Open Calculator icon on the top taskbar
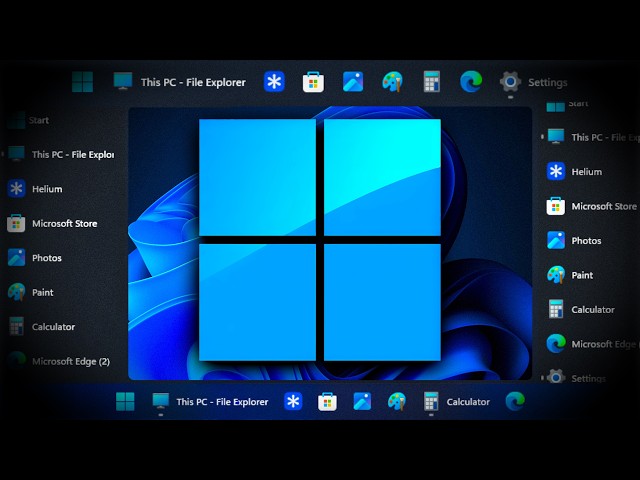The height and width of the screenshot is (480, 640). click(431, 82)
